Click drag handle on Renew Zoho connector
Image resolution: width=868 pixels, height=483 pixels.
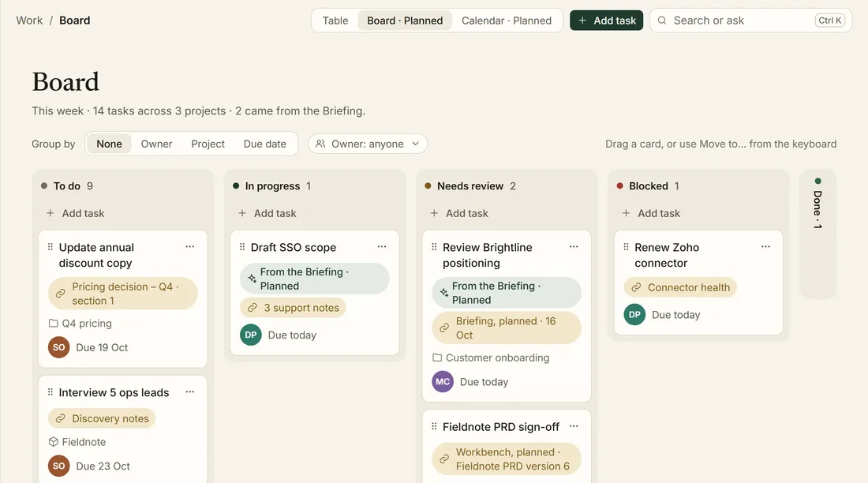[626, 247]
